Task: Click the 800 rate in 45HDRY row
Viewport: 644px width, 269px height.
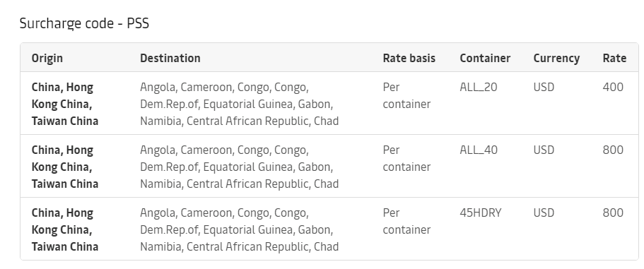Action: click(x=613, y=213)
